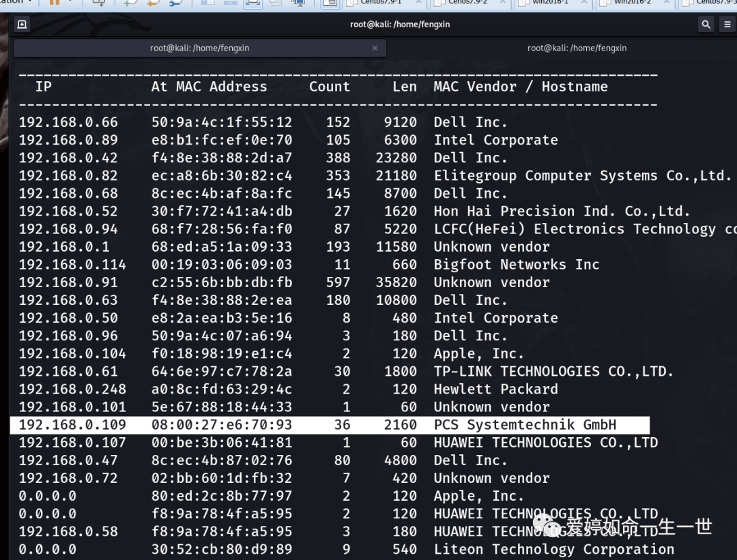Screen dimensions: 737x560
Task: Switch to the first root@kali tab
Action: coord(200,48)
